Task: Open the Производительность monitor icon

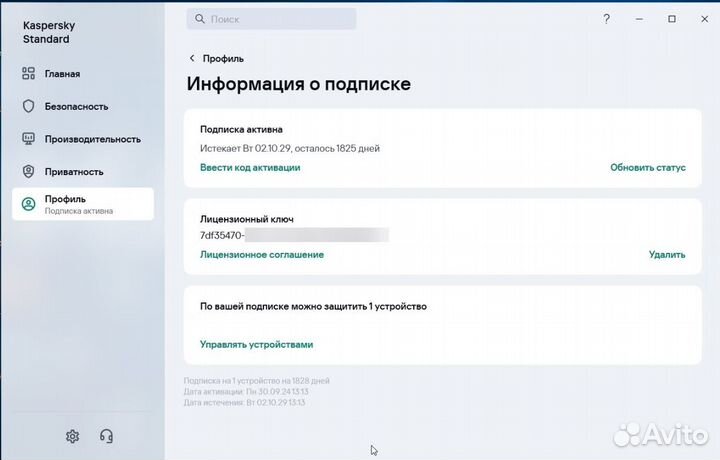Action: pyautogui.click(x=28, y=139)
